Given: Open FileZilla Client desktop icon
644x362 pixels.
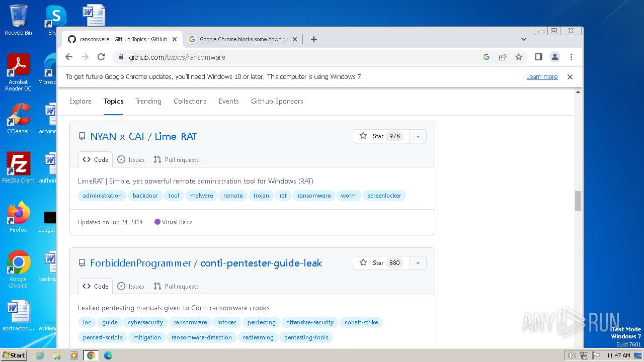Looking at the screenshot, I should (x=18, y=168).
